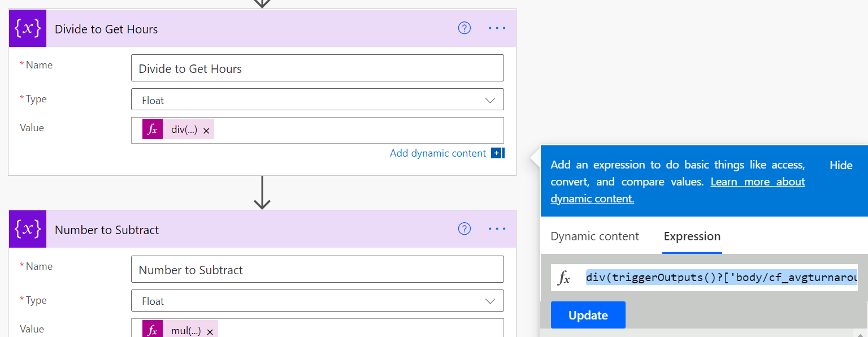Open the ellipsis menu for Number to Subtract
Screen dimensions: 868x337
(x=497, y=229)
